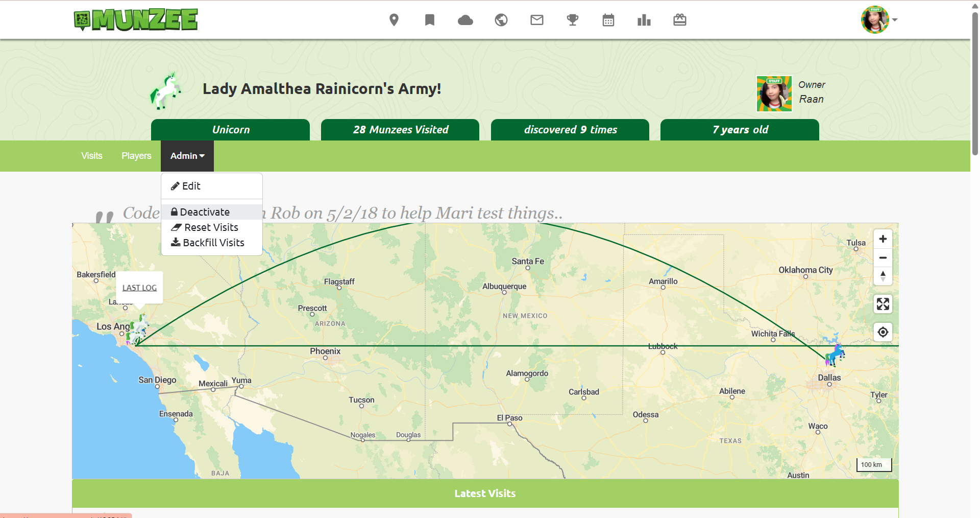Open the bookmark icon in top navigation
Viewport: 980px width, 518px height.
[x=429, y=20]
